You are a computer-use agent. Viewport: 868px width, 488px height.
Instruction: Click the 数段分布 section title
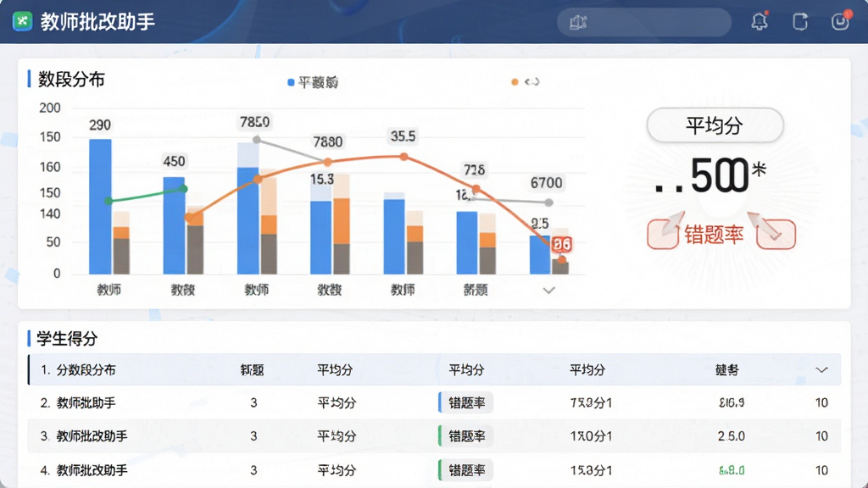pyautogui.click(x=71, y=80)
